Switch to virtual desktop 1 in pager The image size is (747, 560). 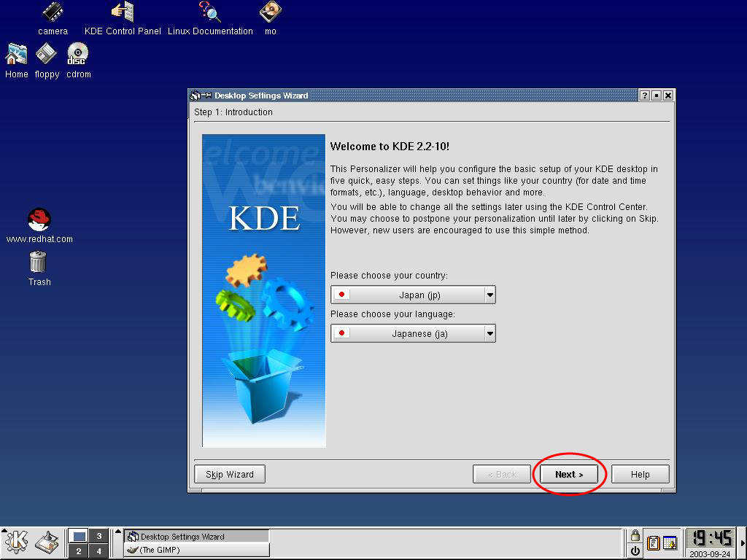click(x=79, y=536)
